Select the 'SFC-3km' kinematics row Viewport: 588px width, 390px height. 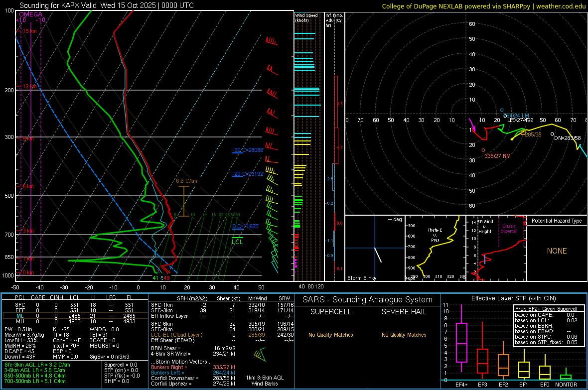point(222,310)
